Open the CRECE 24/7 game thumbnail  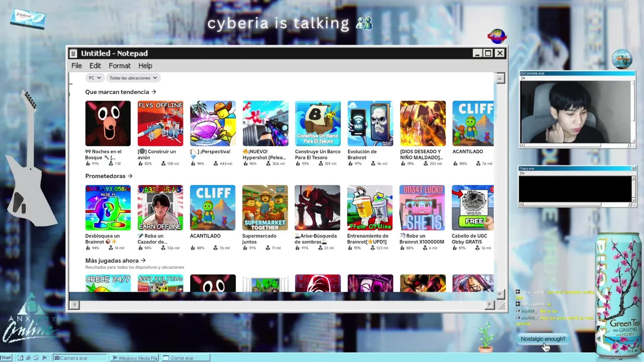(x=108, y=283)
